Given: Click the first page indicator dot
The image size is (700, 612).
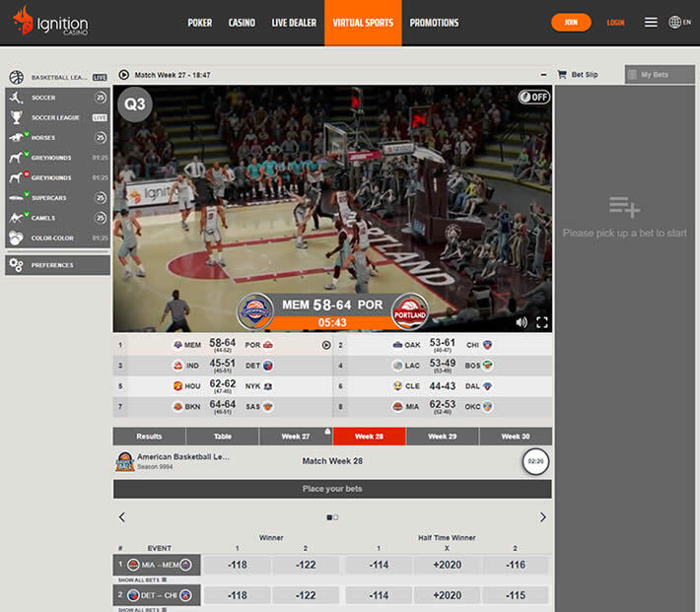Looking at the screenshot, I should coord(329,517).
